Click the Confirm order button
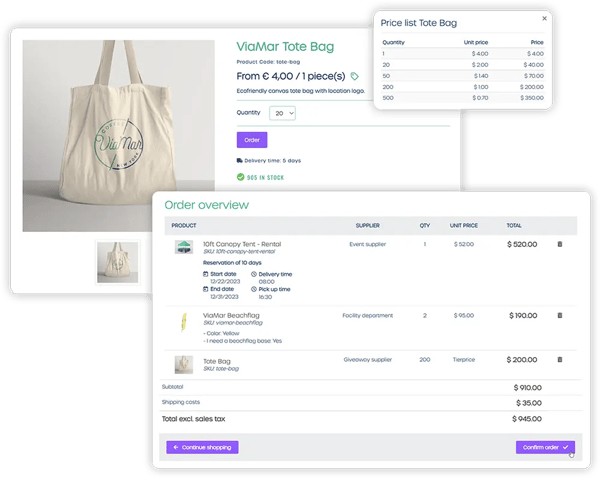 coord(545,447)
